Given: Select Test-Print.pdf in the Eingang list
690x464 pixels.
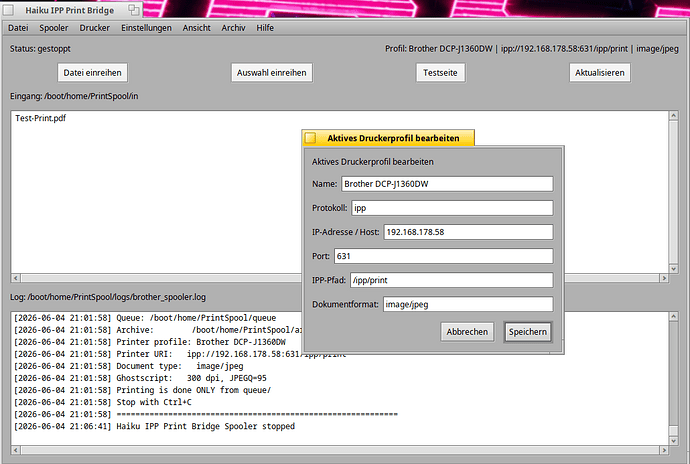Looking at the screenshot, I should [x=40, y=118].
